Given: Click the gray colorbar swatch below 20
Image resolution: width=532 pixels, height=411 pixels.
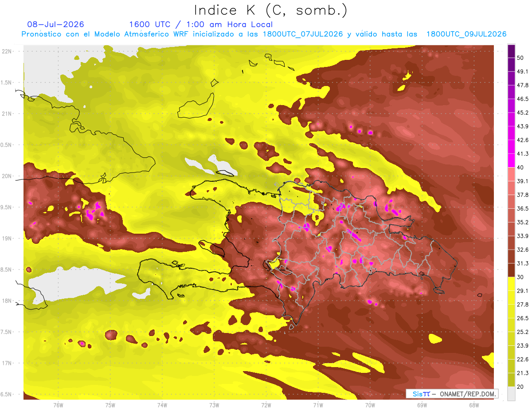Looking at the screenshot, I should (x=511, y=393).
